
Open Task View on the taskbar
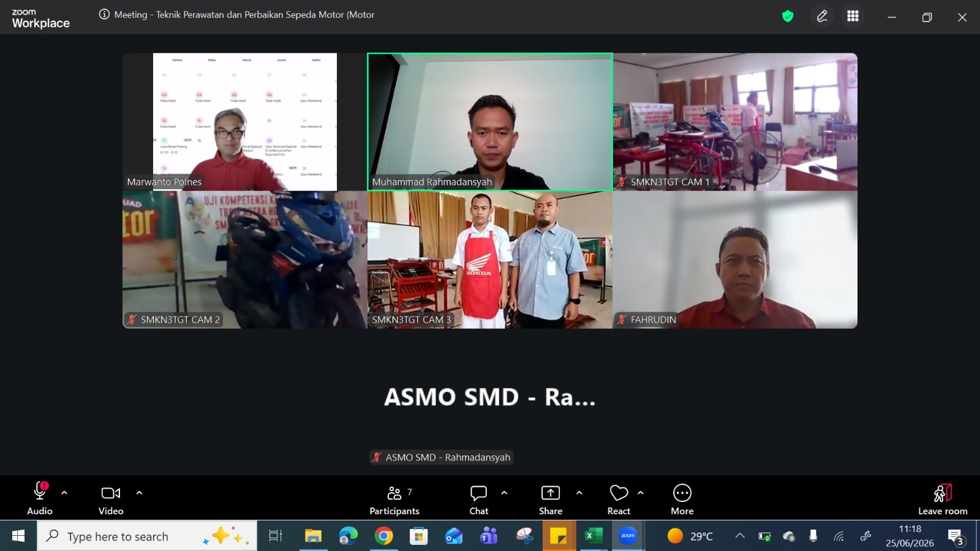tap(276, 536)
